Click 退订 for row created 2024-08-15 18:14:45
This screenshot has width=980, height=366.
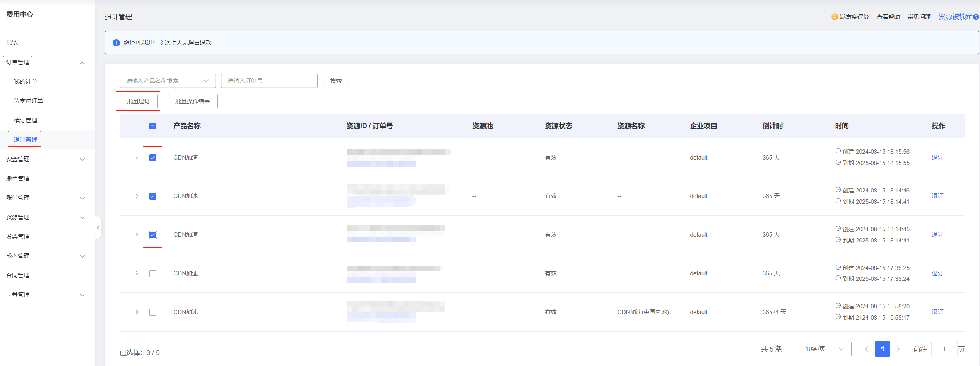pyautogui.click(x=937, y=235)
